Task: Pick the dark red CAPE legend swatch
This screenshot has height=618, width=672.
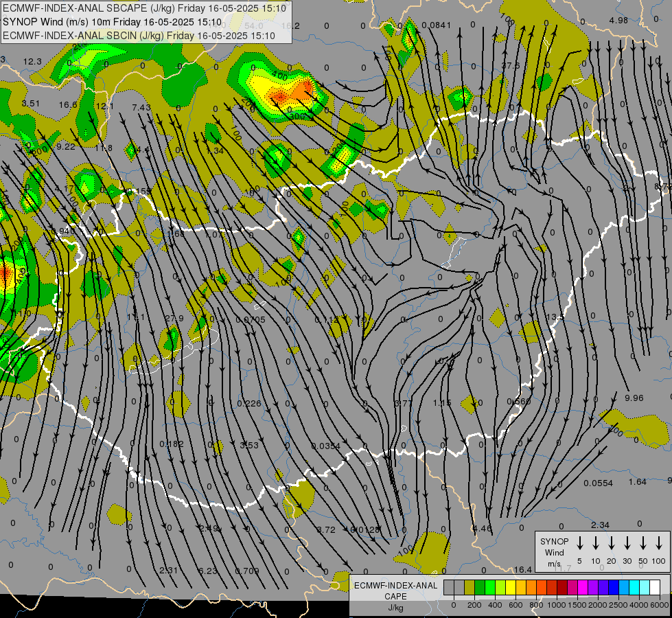Action: click(x=562, y=587)
